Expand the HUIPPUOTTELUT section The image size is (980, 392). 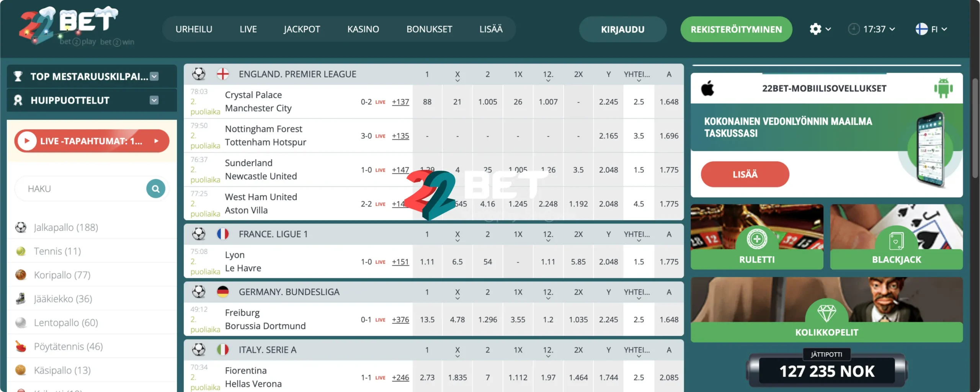(x=154, y=100)
